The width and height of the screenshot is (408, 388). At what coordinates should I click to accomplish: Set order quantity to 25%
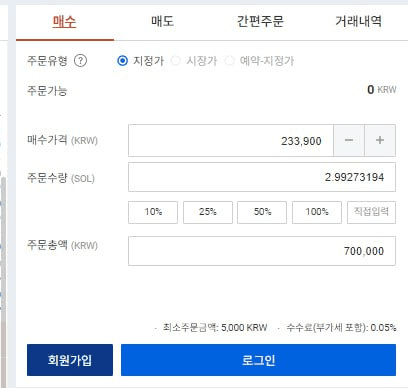point(208,212)
